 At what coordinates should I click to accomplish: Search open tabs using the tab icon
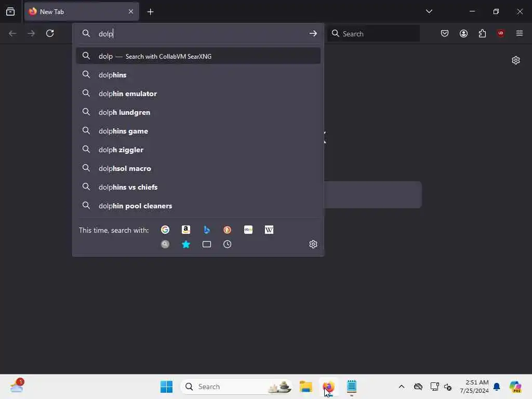[207, 244]
